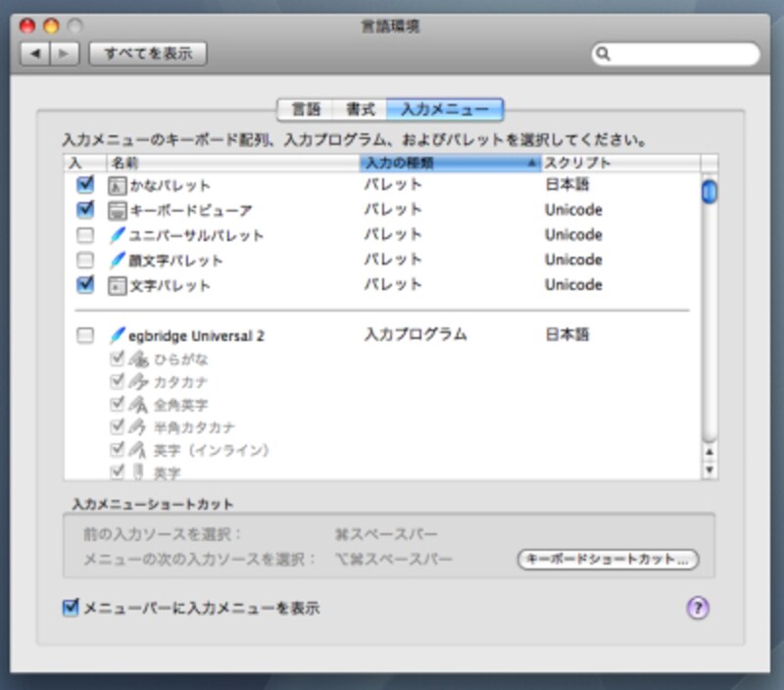This screenshot has height=690, width=784.
Task: Switch to the 言語 tab
Action: (306, 110)
